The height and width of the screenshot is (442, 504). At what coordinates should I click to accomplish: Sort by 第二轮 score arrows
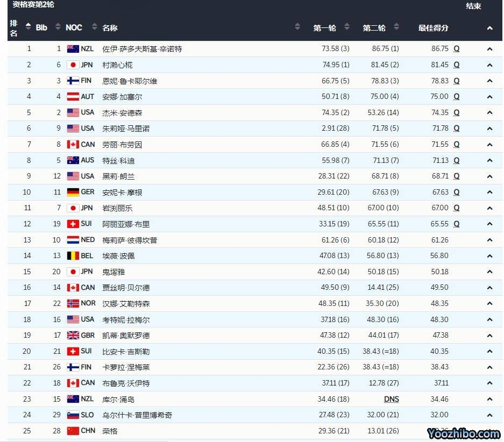pos(396,27)
